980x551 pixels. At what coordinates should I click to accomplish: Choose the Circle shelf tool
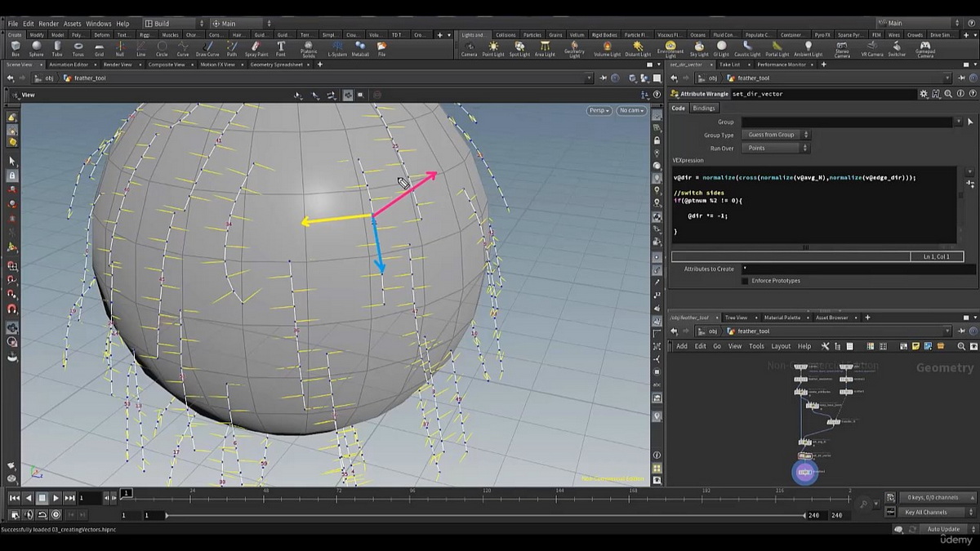[x=162, y=48]
